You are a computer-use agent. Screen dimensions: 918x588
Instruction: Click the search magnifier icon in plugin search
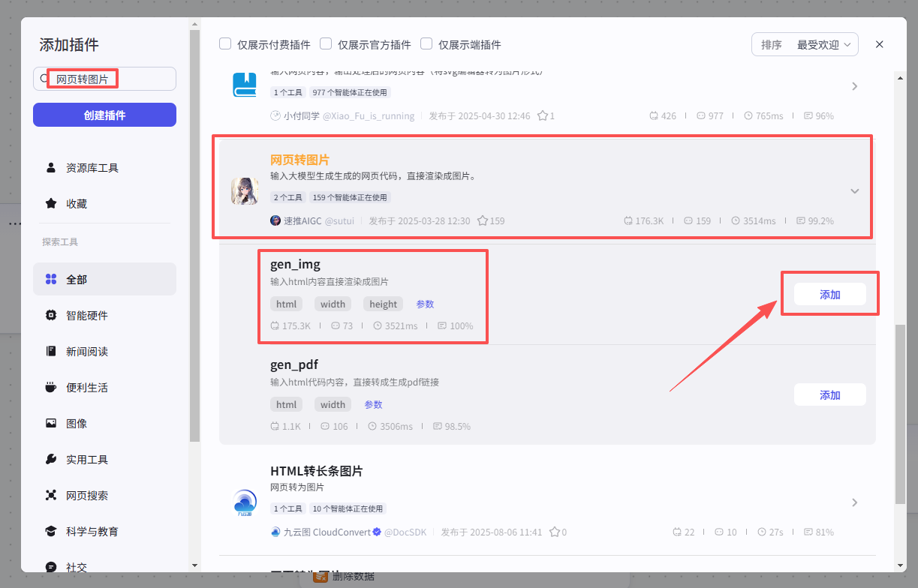click(x=43, y=79)
